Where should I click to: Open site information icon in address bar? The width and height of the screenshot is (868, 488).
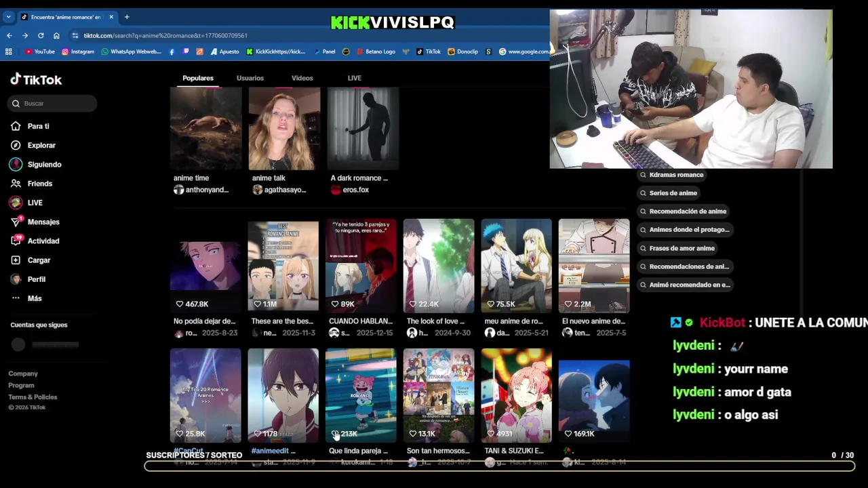(x=75, y=35)
